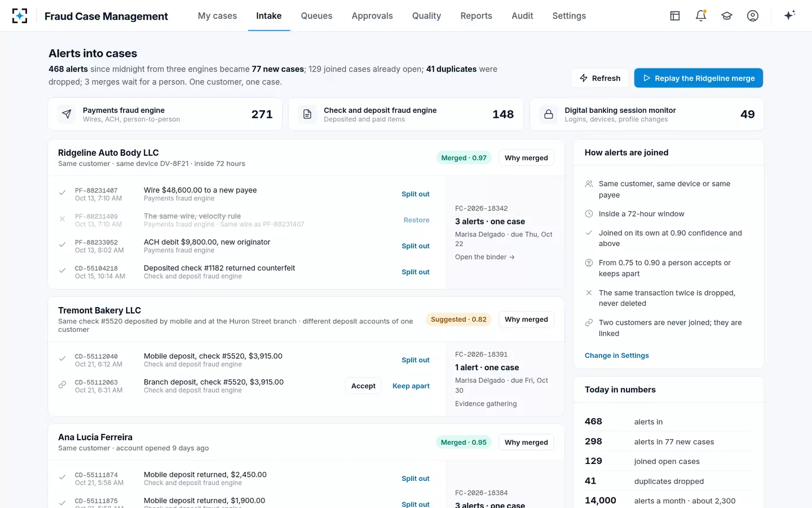This screenshot has height=508, width=812.
Task: Open the sparkle assistant icon
Action: (x=789, y=15)
